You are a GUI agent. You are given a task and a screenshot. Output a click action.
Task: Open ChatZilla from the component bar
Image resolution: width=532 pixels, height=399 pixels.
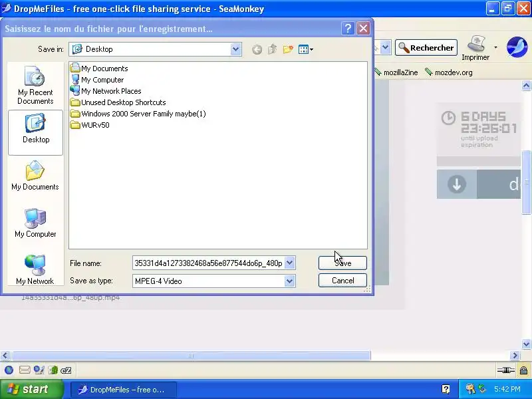(66, 370)
